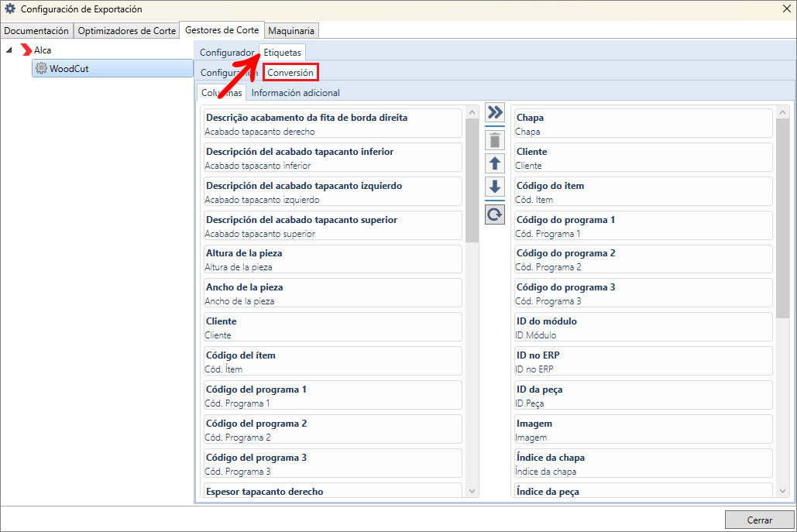This screenshot has height=532, width=797.
Task: Click the settings gear in title bar
Action: (x=10, y=9)
